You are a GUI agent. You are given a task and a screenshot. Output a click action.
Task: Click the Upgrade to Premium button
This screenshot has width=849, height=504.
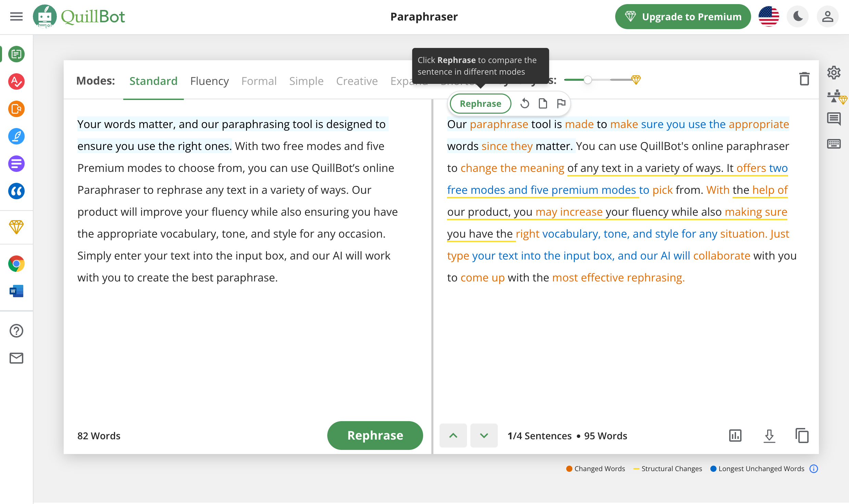(683, 16)
